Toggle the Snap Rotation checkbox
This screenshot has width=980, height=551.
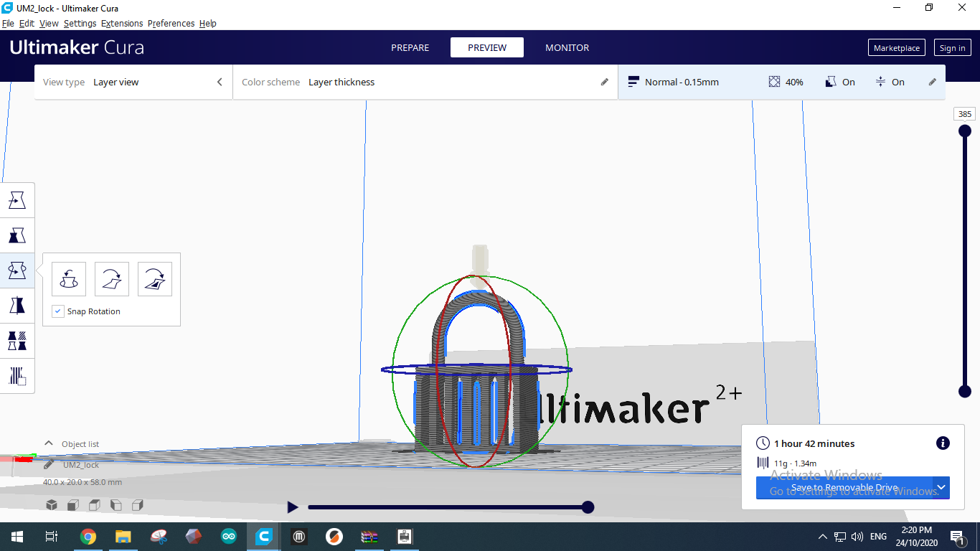pyautogui.click(x=59, y=311)
